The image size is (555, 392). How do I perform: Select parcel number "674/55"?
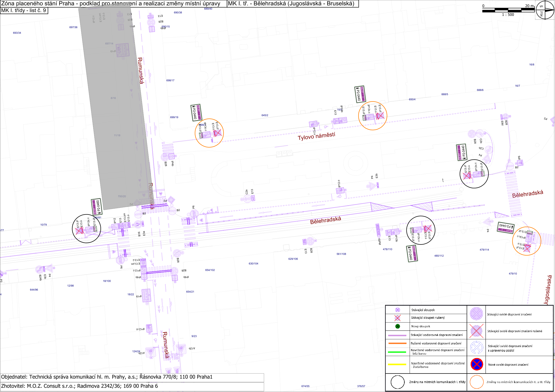coord(305,386)
